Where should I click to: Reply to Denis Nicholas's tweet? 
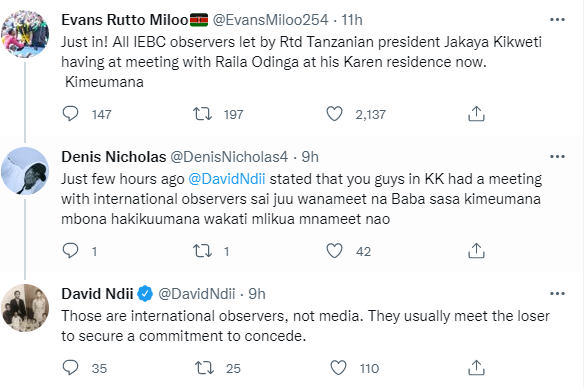tap(70, 251)
